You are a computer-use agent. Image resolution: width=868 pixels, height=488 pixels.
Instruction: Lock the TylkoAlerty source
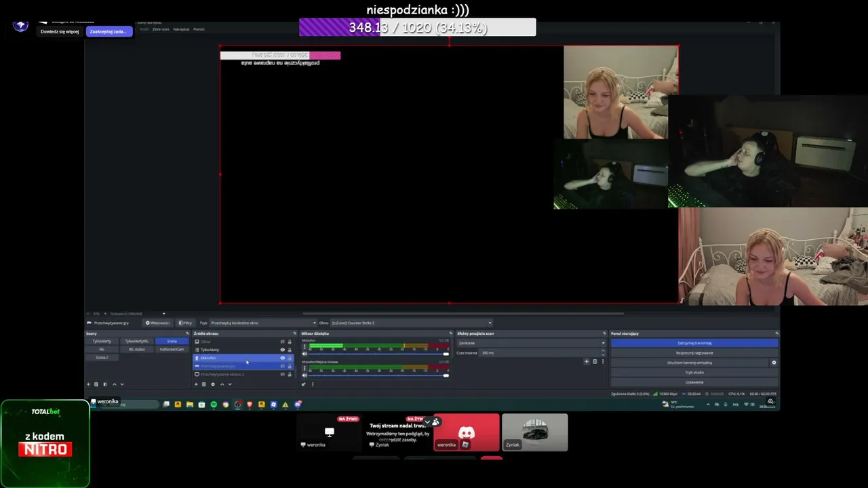pos(290,350)
